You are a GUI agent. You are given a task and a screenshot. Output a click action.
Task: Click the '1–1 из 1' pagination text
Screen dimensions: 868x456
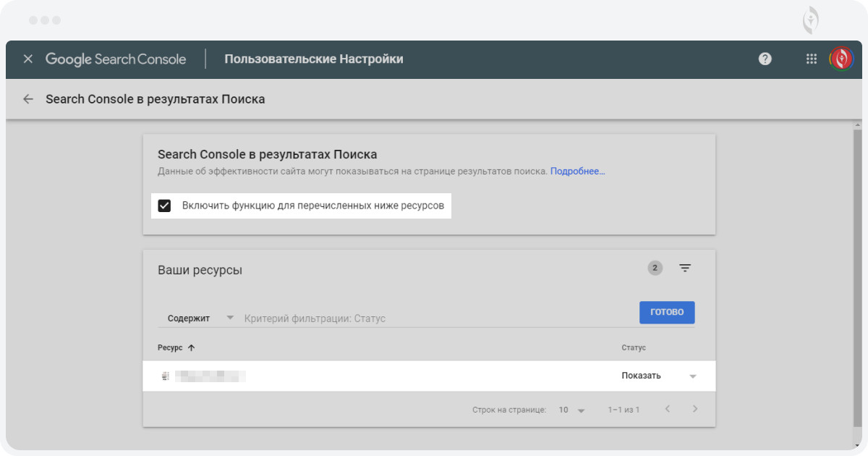coord(624,410)
